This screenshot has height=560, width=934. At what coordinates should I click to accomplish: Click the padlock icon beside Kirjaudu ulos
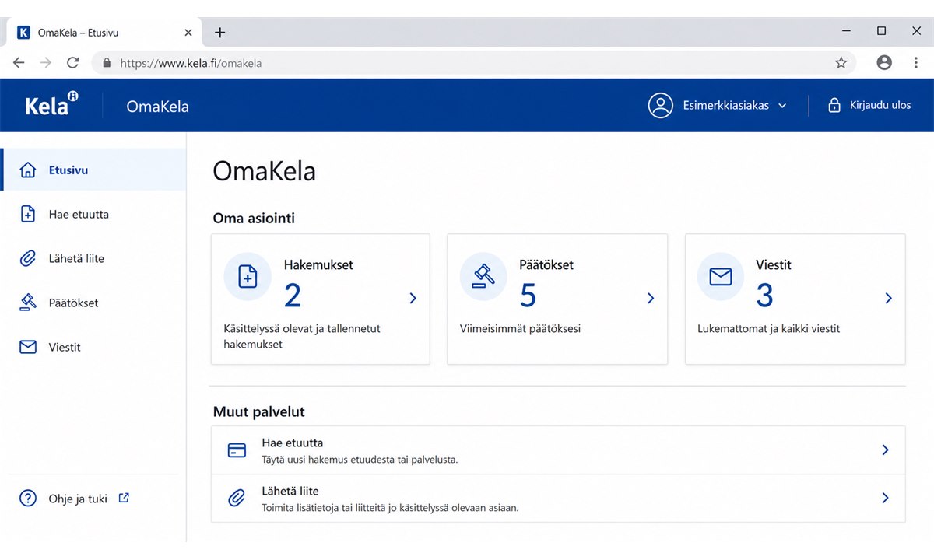pos(834,105)
